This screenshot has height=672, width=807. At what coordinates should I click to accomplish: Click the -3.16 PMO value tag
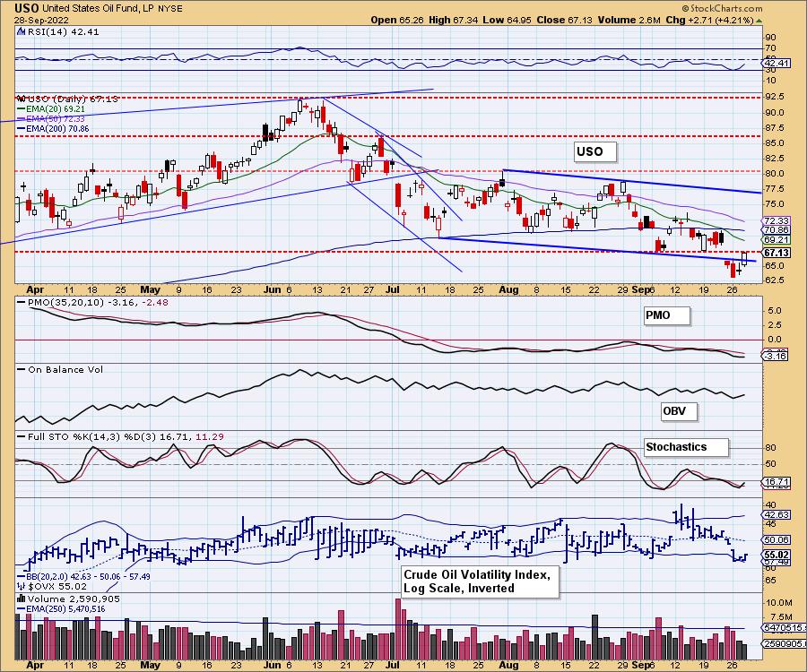click(775, 356)
